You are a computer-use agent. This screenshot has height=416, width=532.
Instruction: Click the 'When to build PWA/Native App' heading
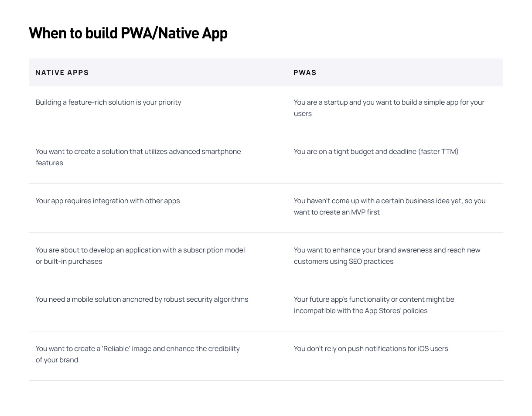[128, 33]
